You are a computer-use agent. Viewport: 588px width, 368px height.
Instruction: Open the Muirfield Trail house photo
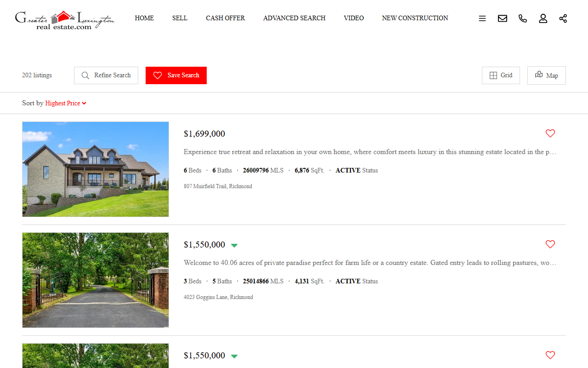point(96,169)
